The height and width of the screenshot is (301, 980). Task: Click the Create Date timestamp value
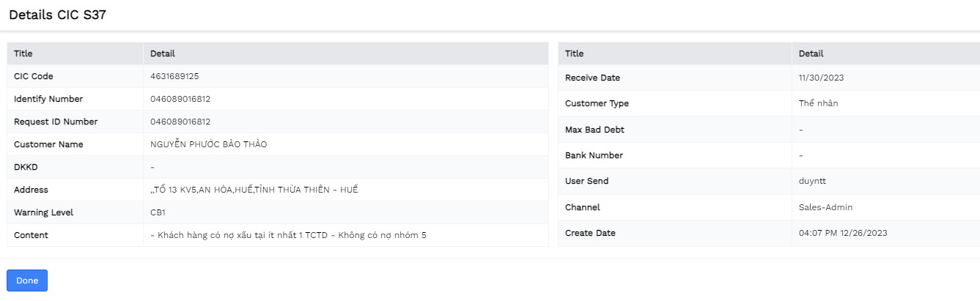[843, 233]
